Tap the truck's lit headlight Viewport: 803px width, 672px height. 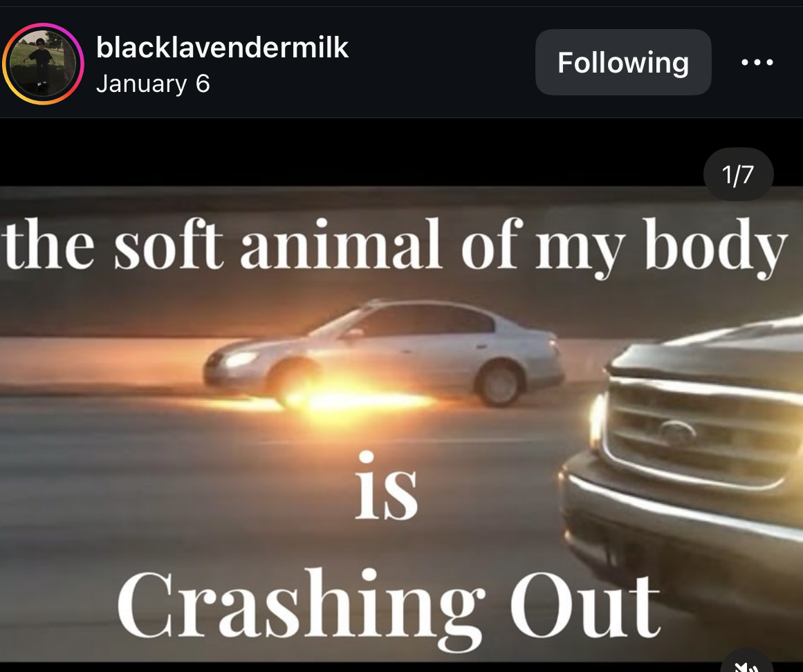coord(597,422)
